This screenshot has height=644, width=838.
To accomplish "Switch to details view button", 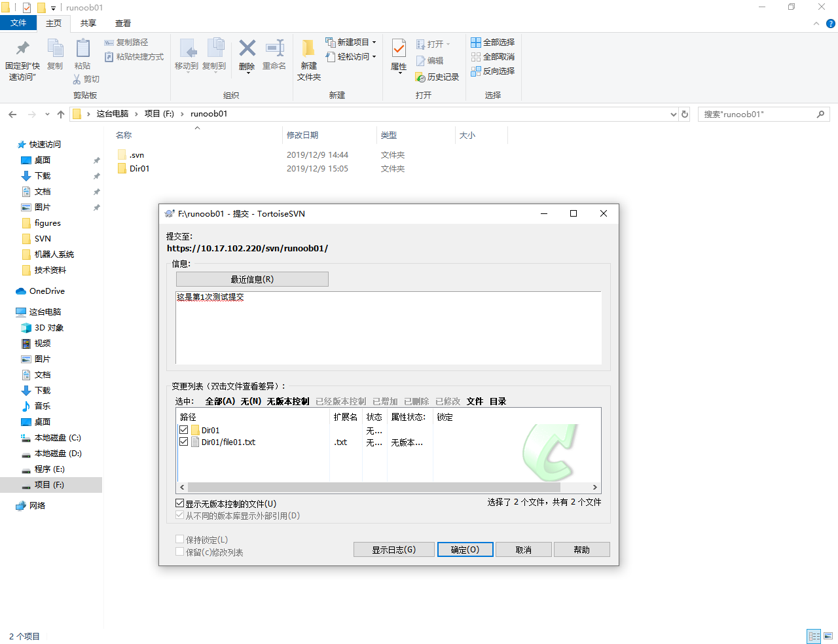I will [814, 635].
